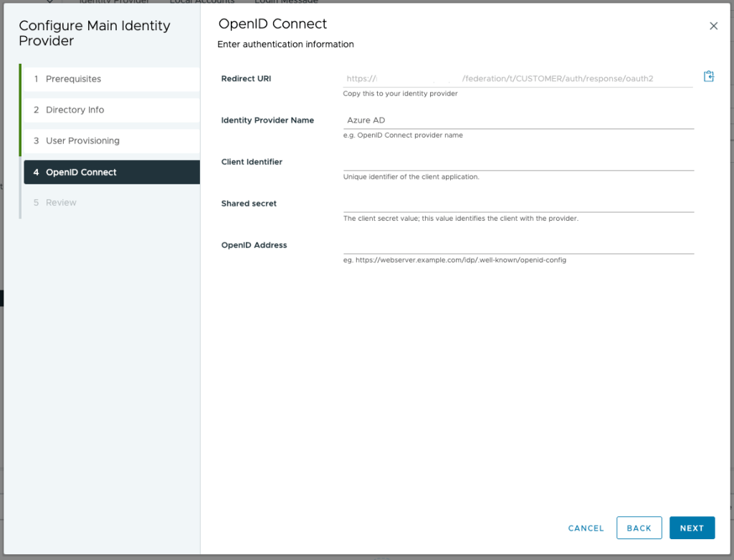Focus the Identity Provider Name field
This screenshot has width=734, height=560.
(518, 120)
